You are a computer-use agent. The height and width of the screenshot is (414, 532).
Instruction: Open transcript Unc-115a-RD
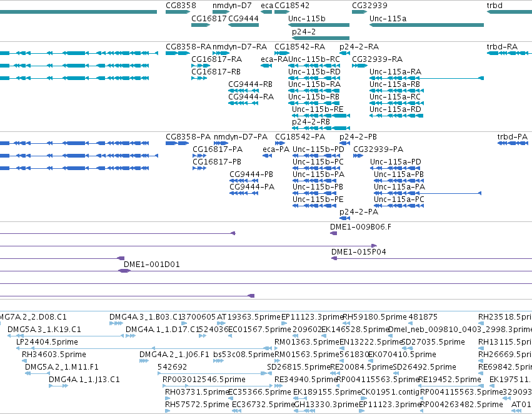click(395, 109)
